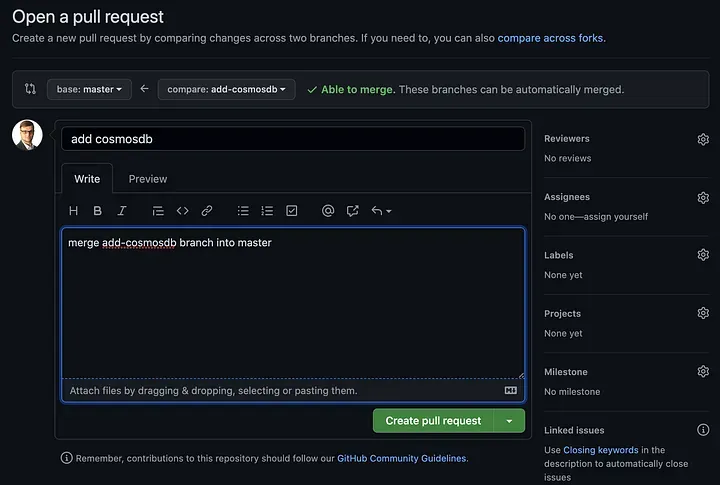This screenshot has height=485, width=720.
Task: Click the 'No reviews' text
Action: [568, 158]
